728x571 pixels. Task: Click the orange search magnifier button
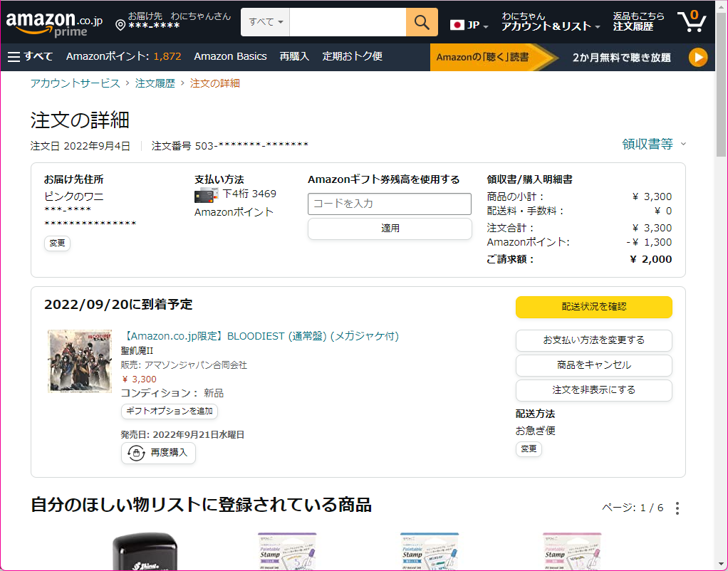(422, 22)
